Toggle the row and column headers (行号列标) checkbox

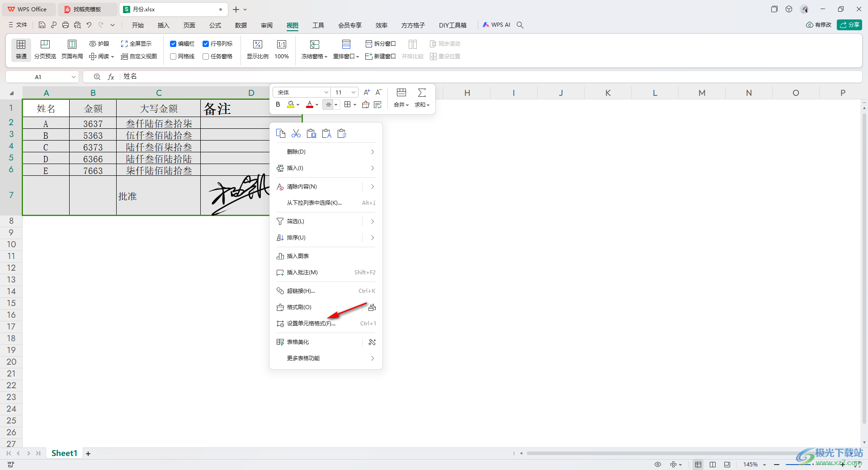(x=206, y=44)
